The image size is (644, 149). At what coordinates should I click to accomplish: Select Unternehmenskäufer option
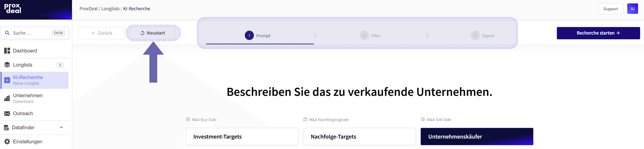[x=477, y=137]
